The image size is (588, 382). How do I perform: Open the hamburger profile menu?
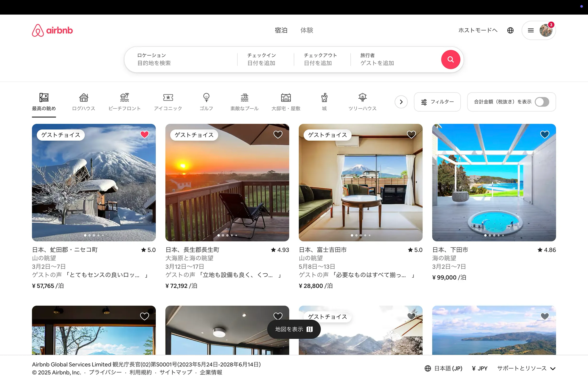530,30
